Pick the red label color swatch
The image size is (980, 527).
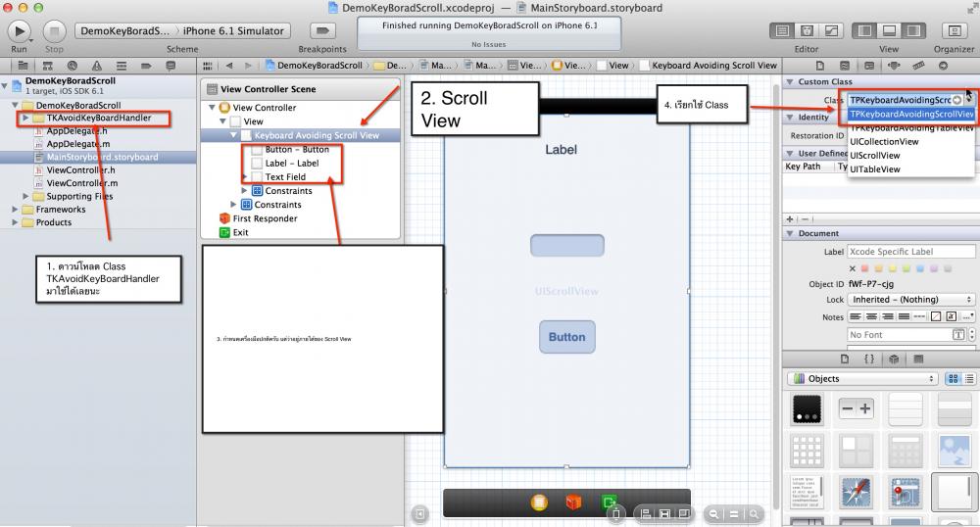tap(865, 268)
